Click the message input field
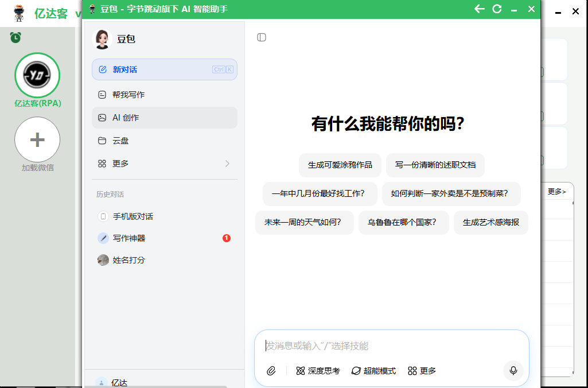This screenshot has width=588, height=388. (x=390, y=346)
